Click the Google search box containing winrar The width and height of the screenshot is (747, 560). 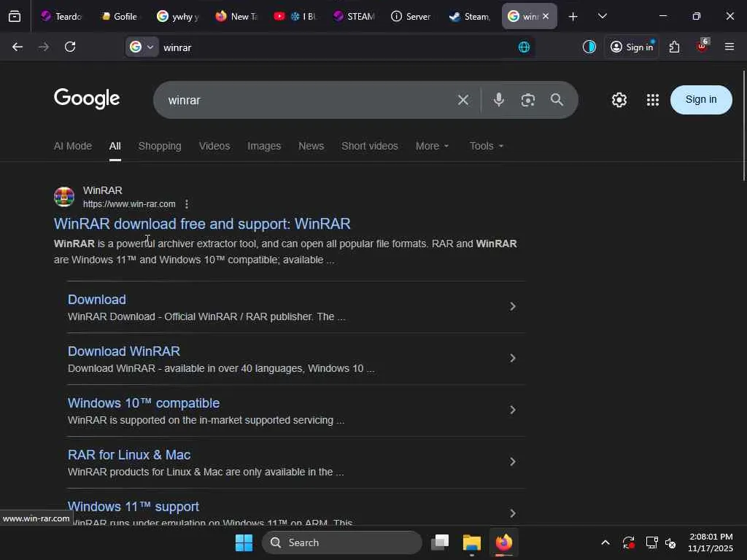305,100
